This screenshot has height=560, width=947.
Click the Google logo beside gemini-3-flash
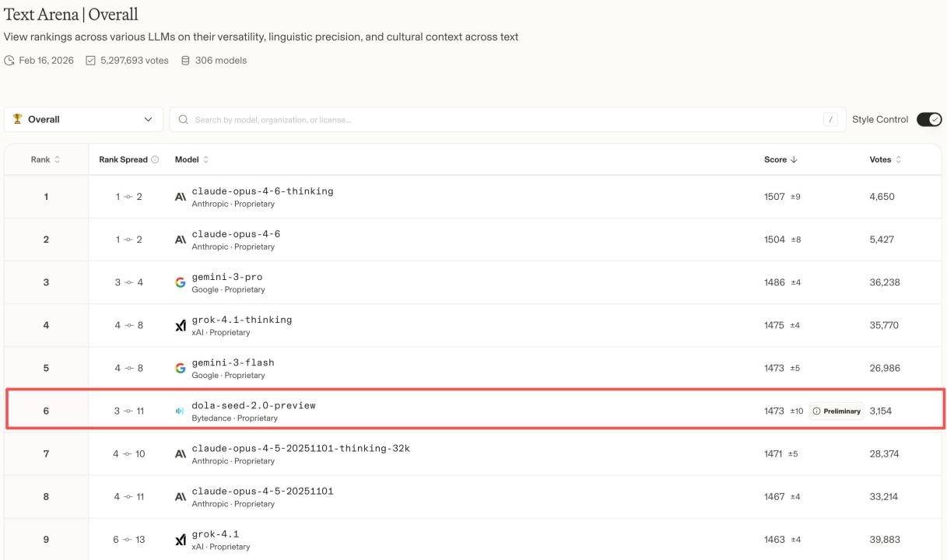[181, 368]
